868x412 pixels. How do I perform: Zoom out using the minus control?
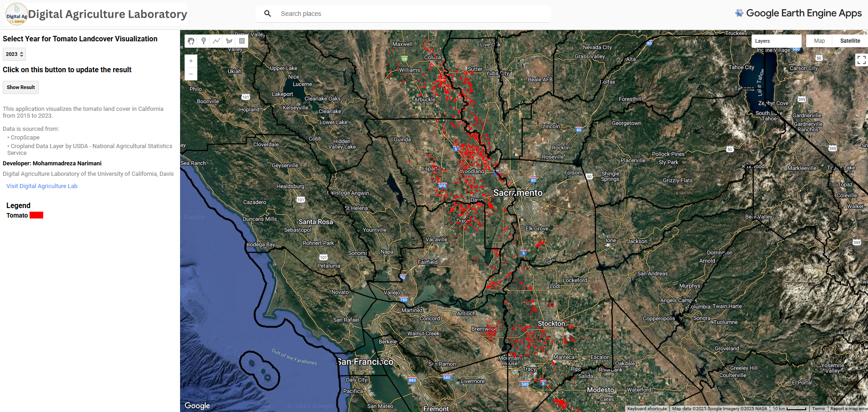191,74
